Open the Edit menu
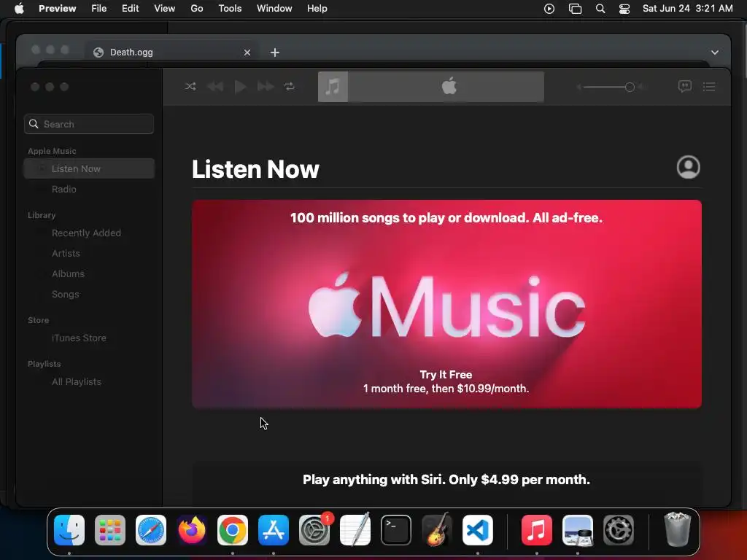This screenshot has width=747, height=560. [x=130, y=9]
